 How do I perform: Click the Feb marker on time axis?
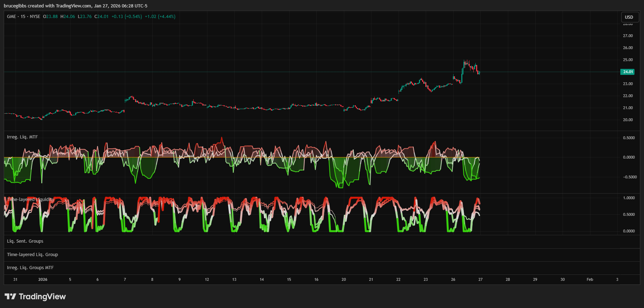[590, 279]
